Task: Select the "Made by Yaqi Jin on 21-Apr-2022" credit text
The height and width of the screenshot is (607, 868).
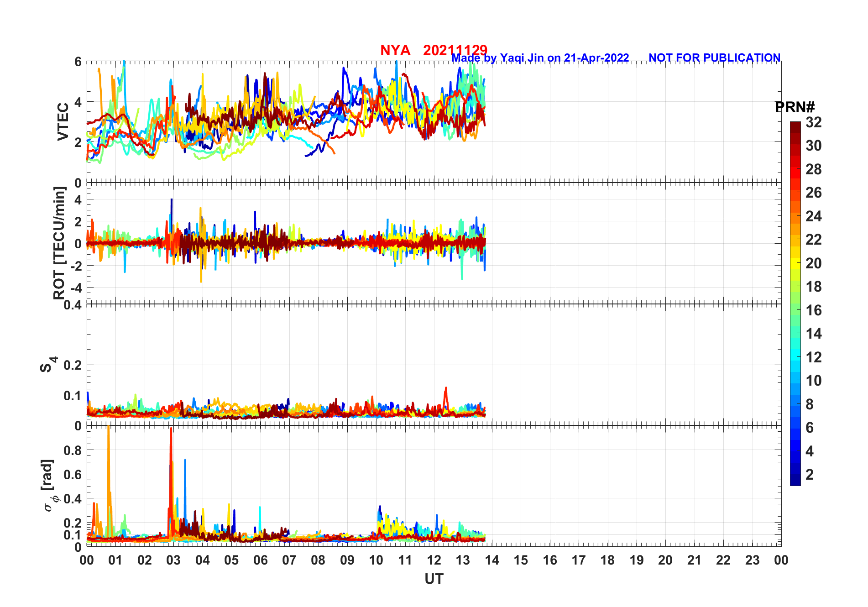Action: 540,58
